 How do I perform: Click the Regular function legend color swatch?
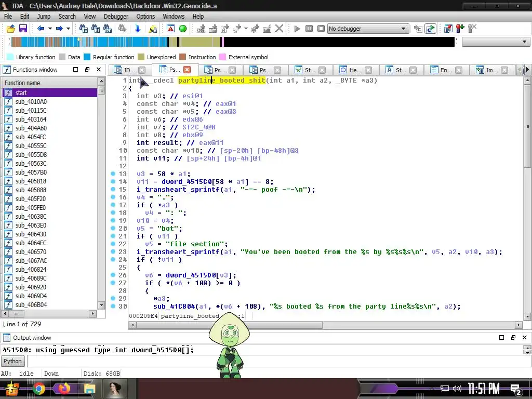click(87, 57)
